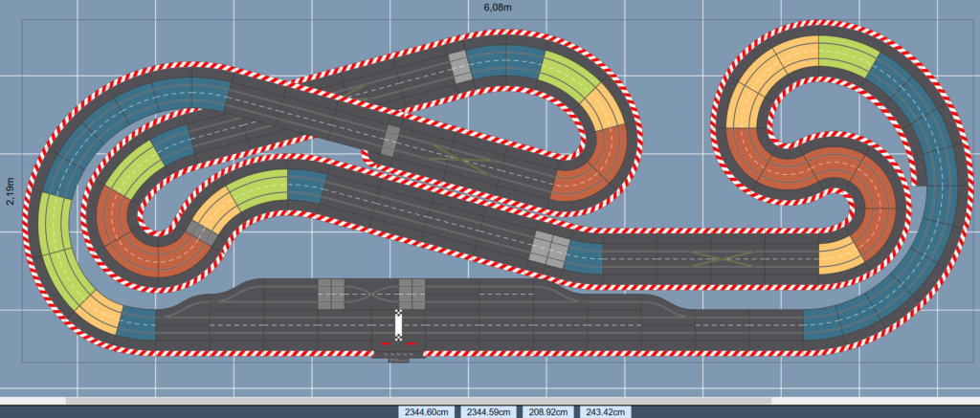The width and height of the screenshot is (980, 418).
Task: Click the horizontal scrollbar thumb
Action: 418,401
